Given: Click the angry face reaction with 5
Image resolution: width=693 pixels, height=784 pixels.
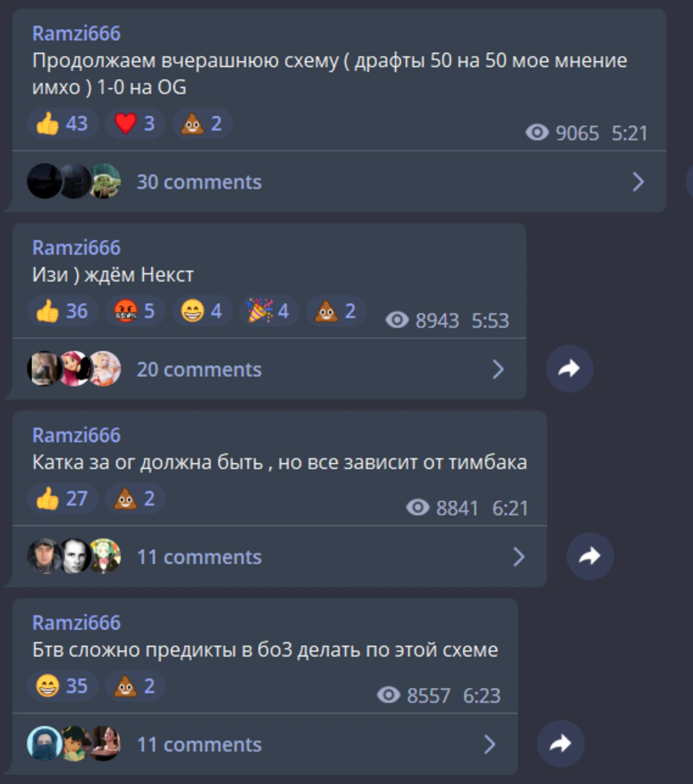Looking at the screenshot, I should click(135, 311).
